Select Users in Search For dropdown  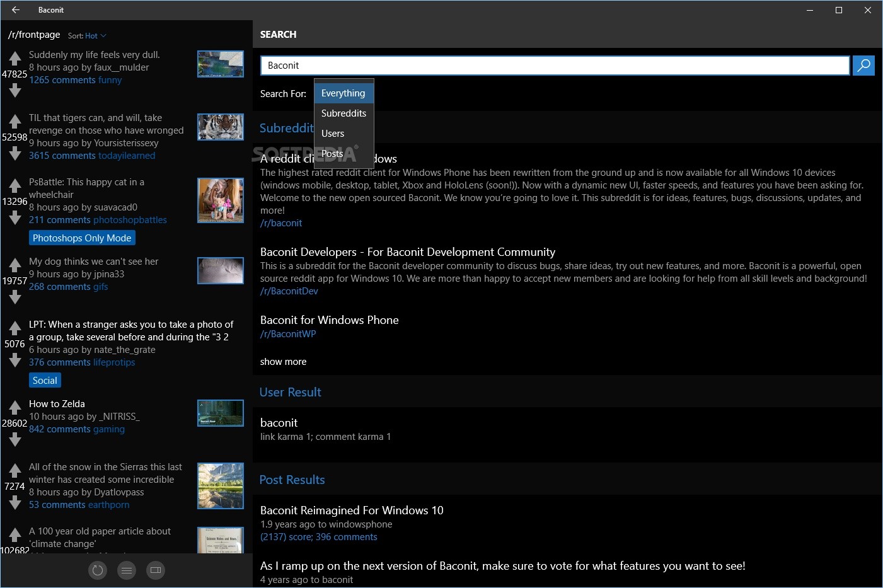tap(343, 134)
